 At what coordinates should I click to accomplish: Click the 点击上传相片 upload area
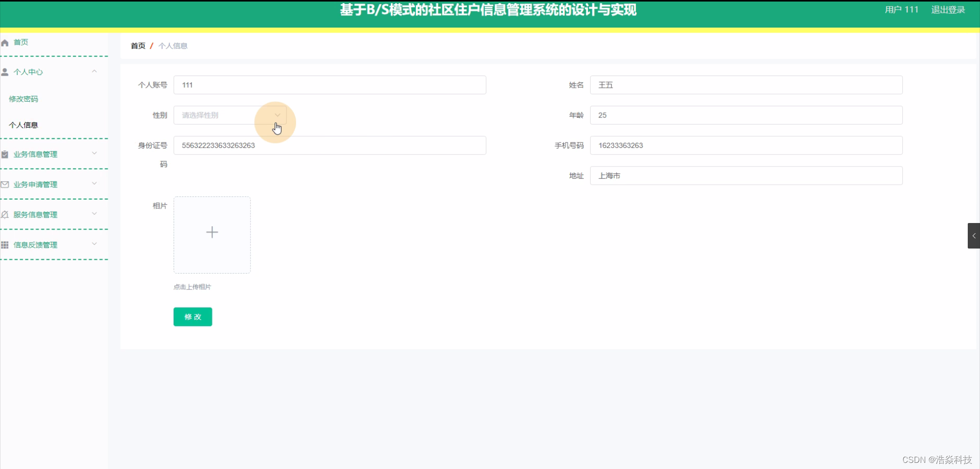(192, 286)
